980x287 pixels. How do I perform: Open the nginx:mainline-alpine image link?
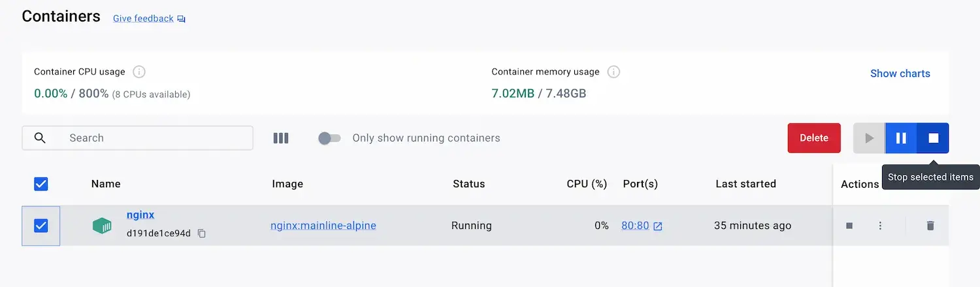pyautogui.click(x=323, y=226)
